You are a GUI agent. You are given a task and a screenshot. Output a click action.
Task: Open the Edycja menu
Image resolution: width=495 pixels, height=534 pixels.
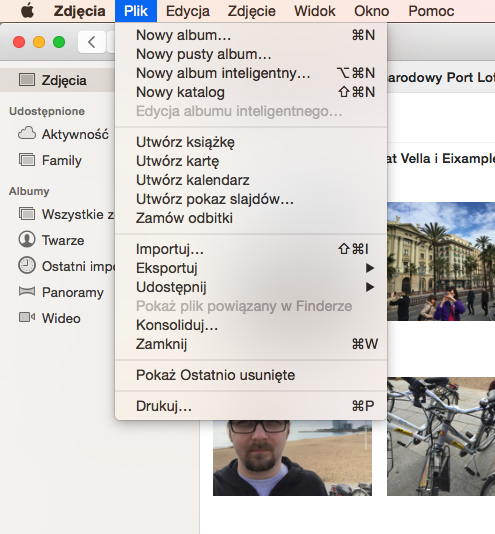click(188, 11)
